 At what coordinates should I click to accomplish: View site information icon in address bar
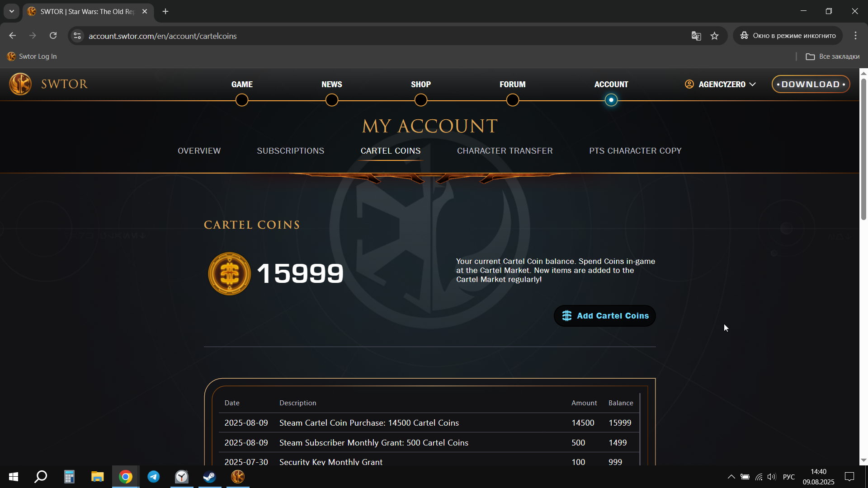pyautogui.click(x=77, y=36)
